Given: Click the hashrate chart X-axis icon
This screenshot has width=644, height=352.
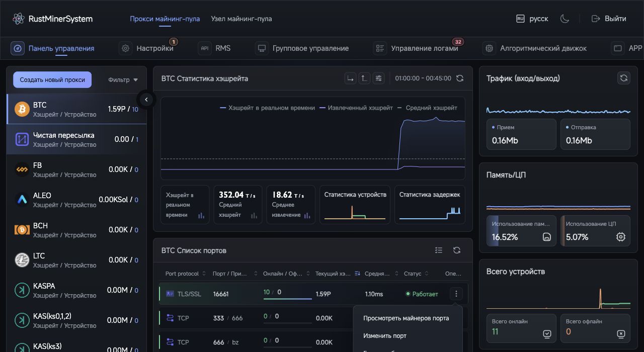Looking at the screenshot, I should [x=350, y=78].
